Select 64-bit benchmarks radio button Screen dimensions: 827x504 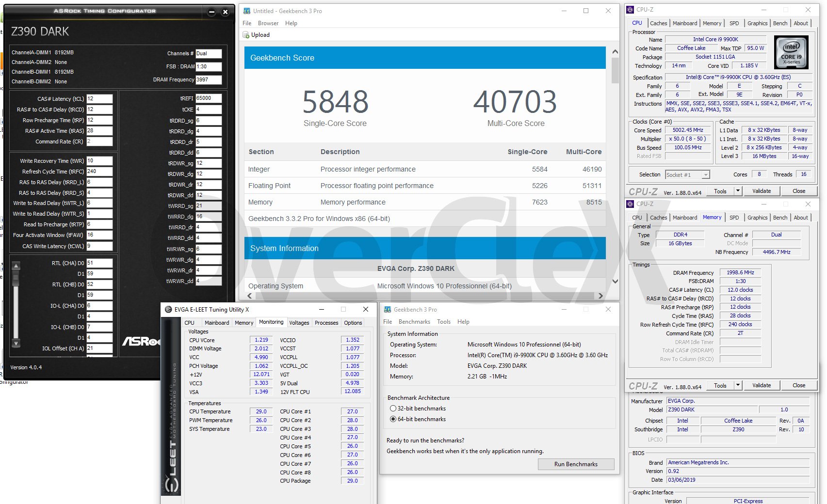(x=393, y=419)
